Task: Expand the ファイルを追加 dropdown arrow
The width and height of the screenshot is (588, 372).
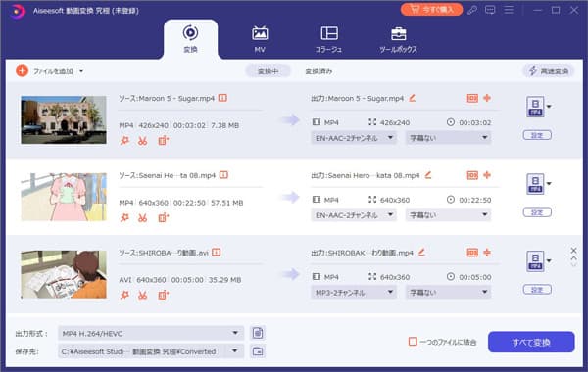Action: point(81,70)
